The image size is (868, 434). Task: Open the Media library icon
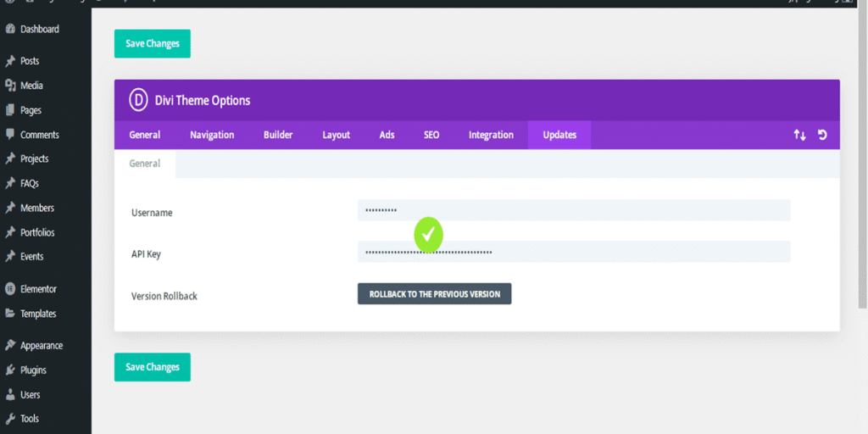tap(10, 86)
